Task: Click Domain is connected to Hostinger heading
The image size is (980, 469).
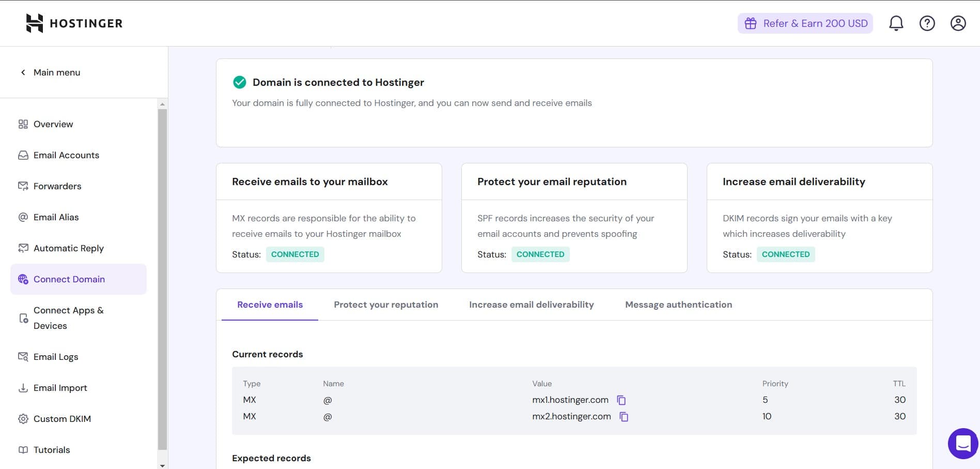Action: point(338,82)
